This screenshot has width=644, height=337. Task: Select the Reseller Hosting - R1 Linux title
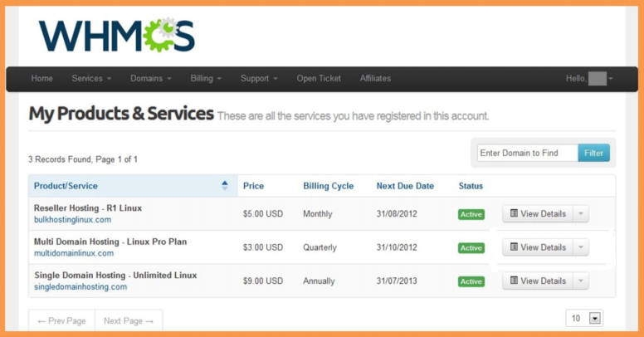point(88,208)
